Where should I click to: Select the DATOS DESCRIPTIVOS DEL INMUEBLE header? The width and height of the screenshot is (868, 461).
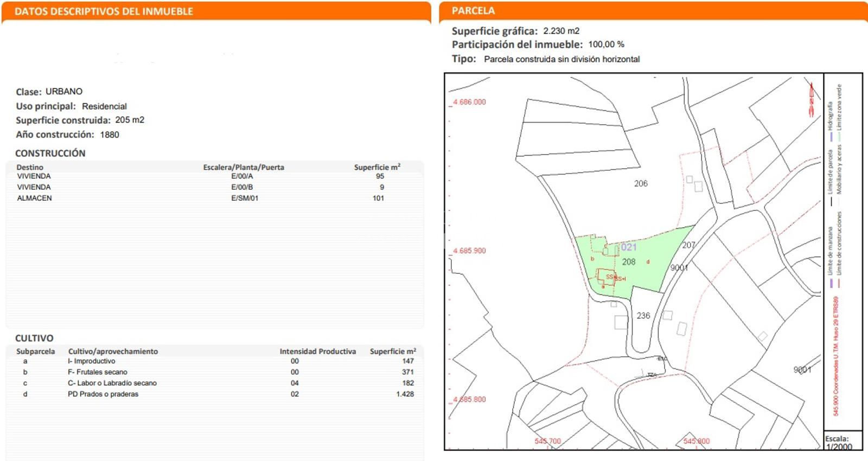click(x=104, y=11)
